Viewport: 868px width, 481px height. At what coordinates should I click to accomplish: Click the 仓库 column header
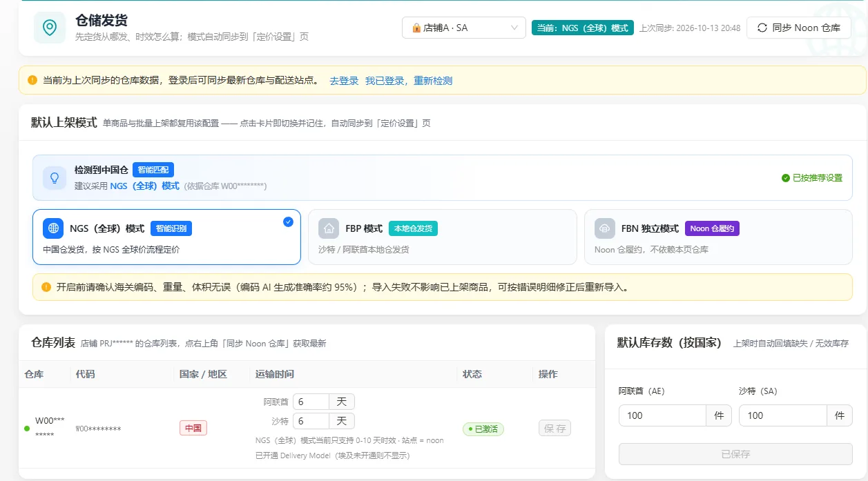(x=34, y=374)
